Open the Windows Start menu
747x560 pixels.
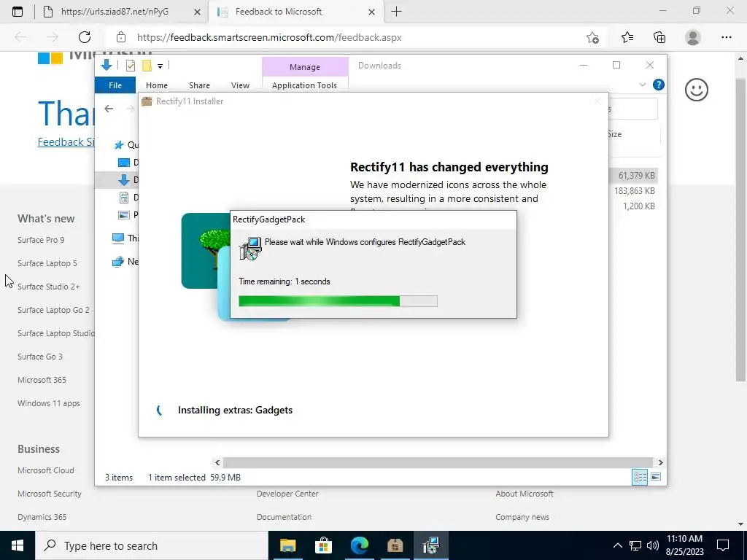coord(18,545)
